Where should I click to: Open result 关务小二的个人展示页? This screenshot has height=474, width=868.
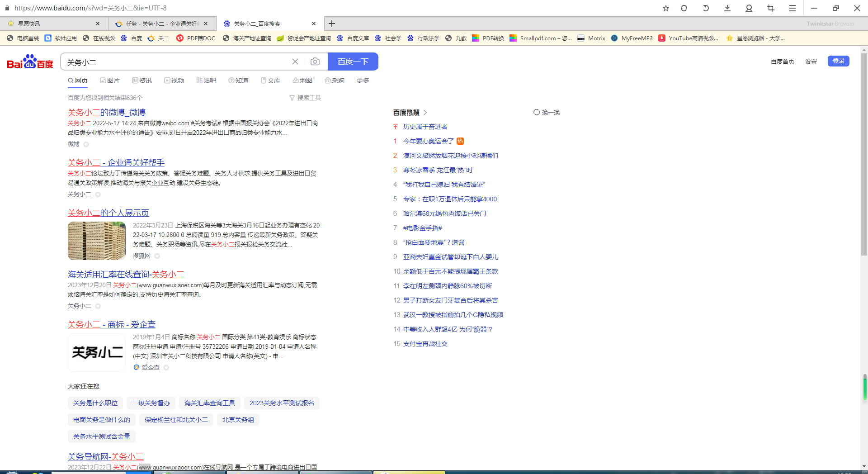(108, 213)
